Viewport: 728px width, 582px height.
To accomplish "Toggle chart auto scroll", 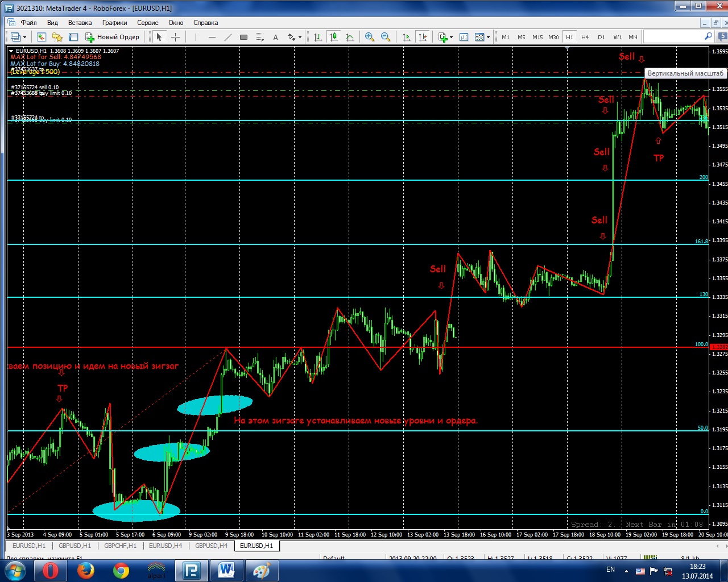I will click(406, 37).
